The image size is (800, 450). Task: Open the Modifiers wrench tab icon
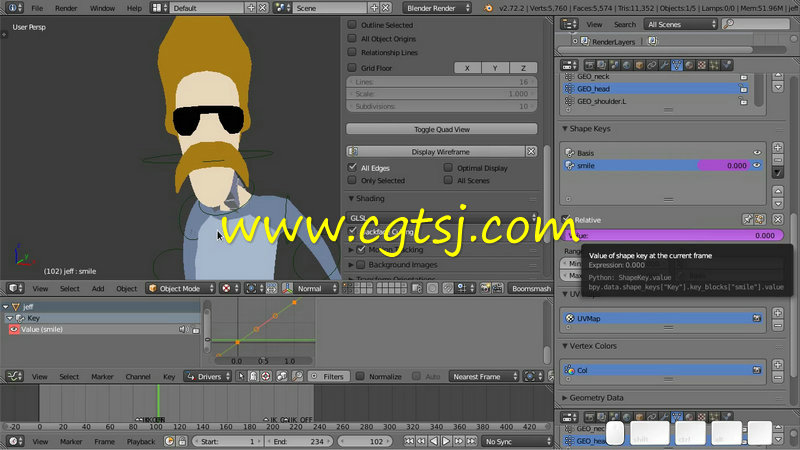pos(664,65)
